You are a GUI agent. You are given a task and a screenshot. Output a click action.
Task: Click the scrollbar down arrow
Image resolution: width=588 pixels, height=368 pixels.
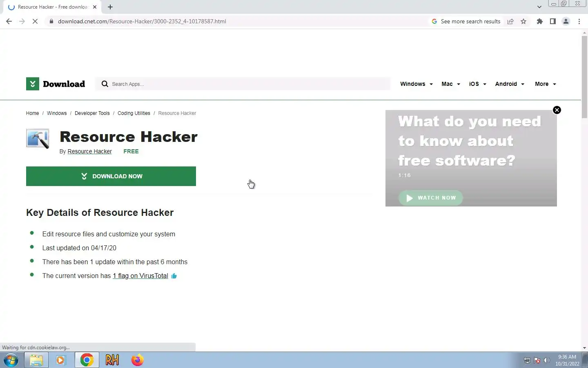tap(584, 348)
